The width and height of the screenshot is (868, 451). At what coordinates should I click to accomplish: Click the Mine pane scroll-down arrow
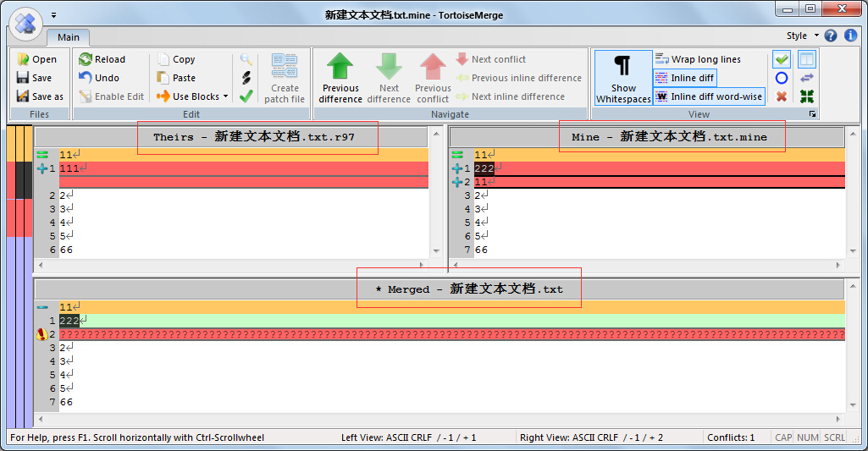tap(853, 251)
